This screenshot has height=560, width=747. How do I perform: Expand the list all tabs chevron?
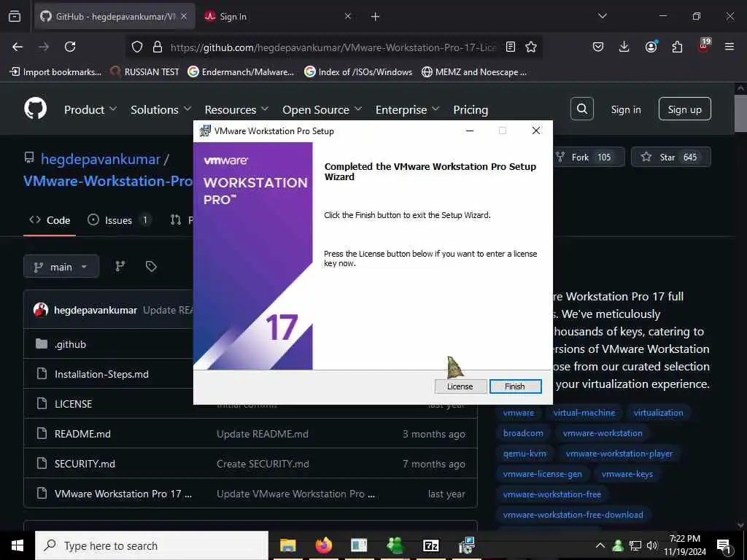coord(602,16)
